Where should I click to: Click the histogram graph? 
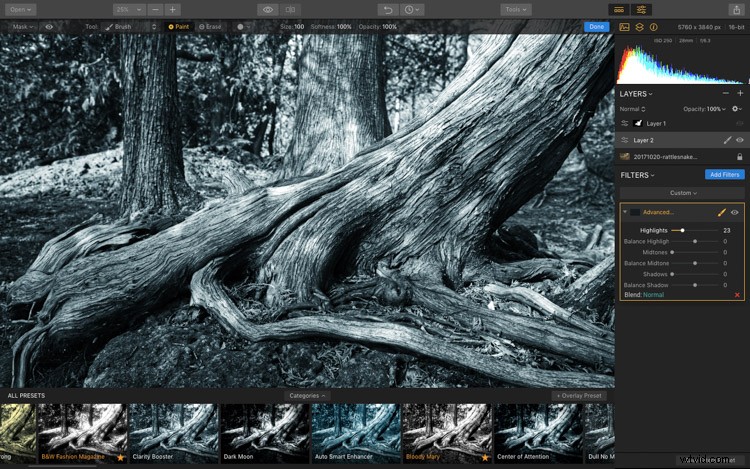coord(682,65)
